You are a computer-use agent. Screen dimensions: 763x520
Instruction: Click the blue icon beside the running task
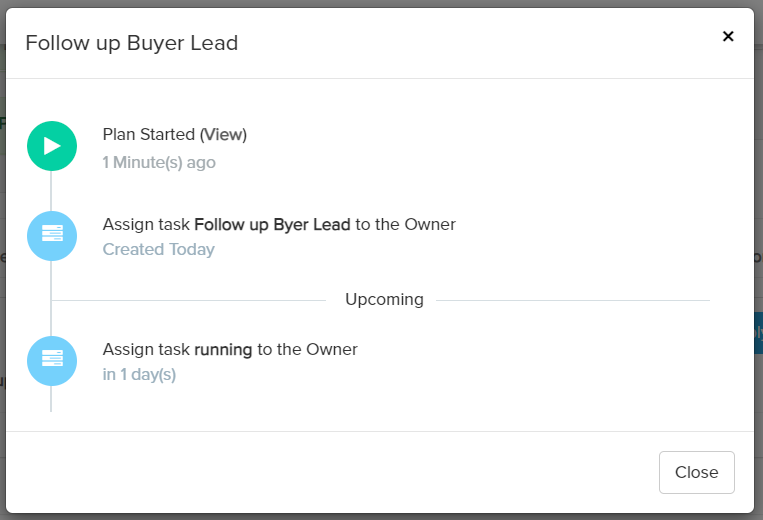click(52, 361)
